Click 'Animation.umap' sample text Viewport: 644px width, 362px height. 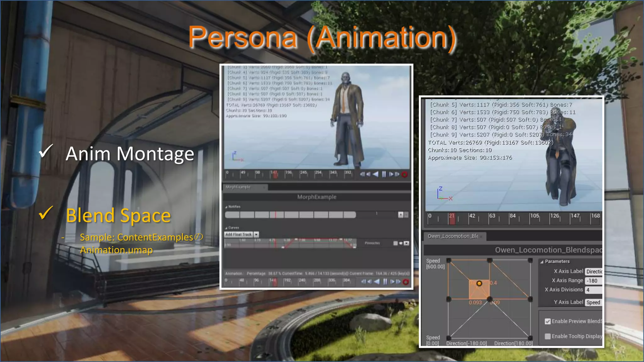[x=116, y=250]
